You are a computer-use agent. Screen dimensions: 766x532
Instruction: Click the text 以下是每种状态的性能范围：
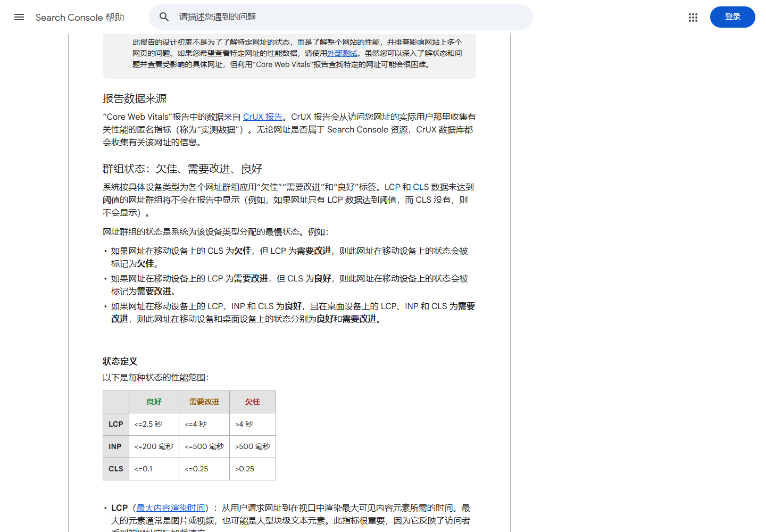pos(156,377)
